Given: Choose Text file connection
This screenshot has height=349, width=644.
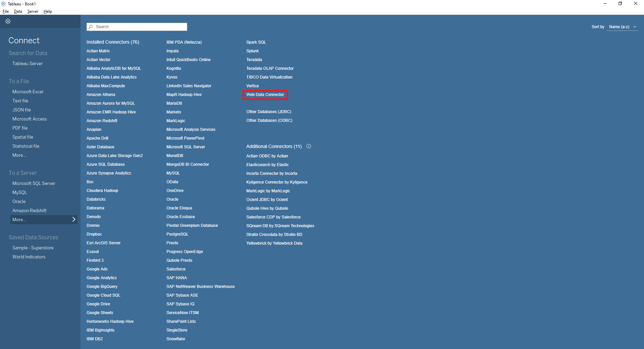Looking at the screenshot, I should (x=20, y=101).
